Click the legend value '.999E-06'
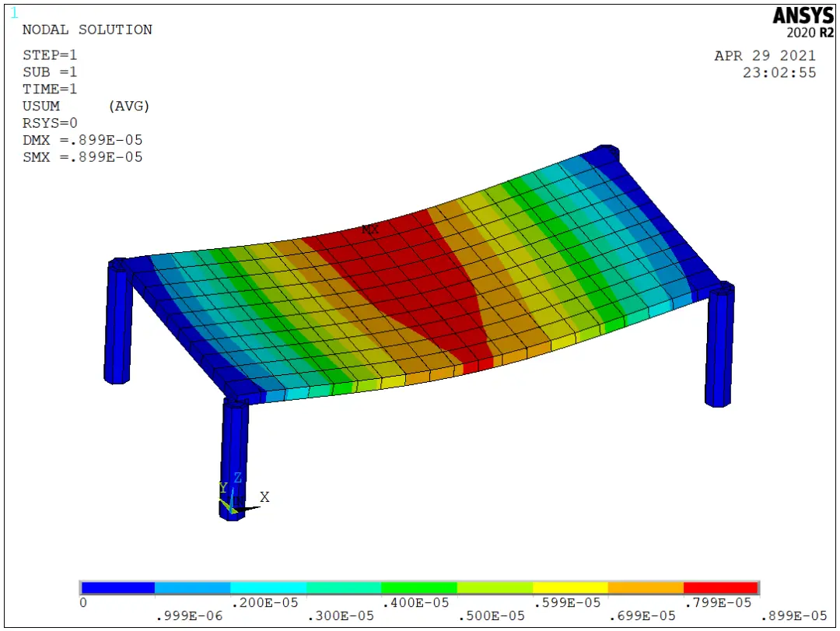The image size is (840, 631). click(x=190, y=616)
